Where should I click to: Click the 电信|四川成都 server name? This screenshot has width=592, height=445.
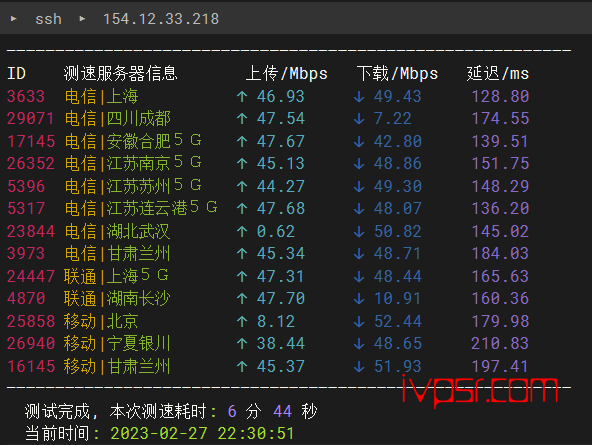[x=118, y=119]
